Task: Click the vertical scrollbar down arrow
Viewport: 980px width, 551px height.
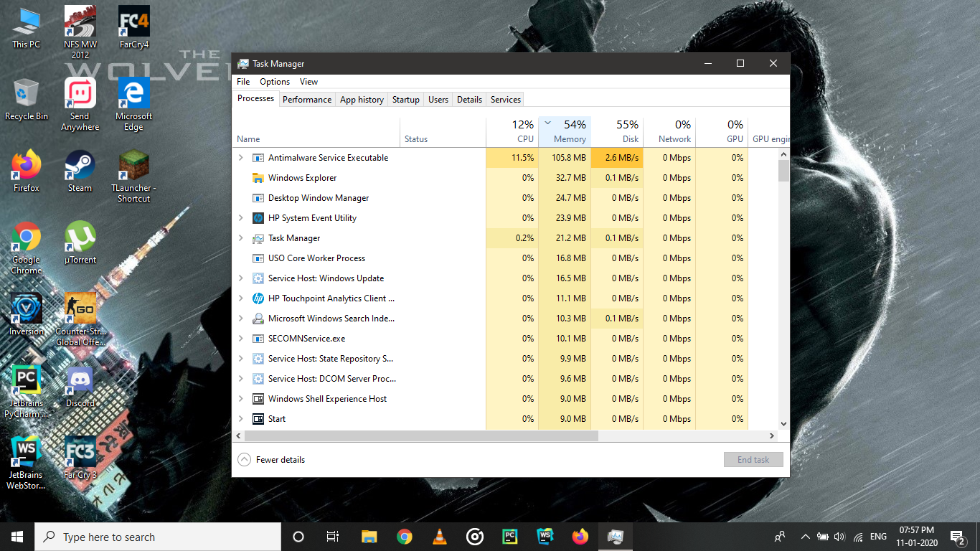Action: (x=783, y=424)
